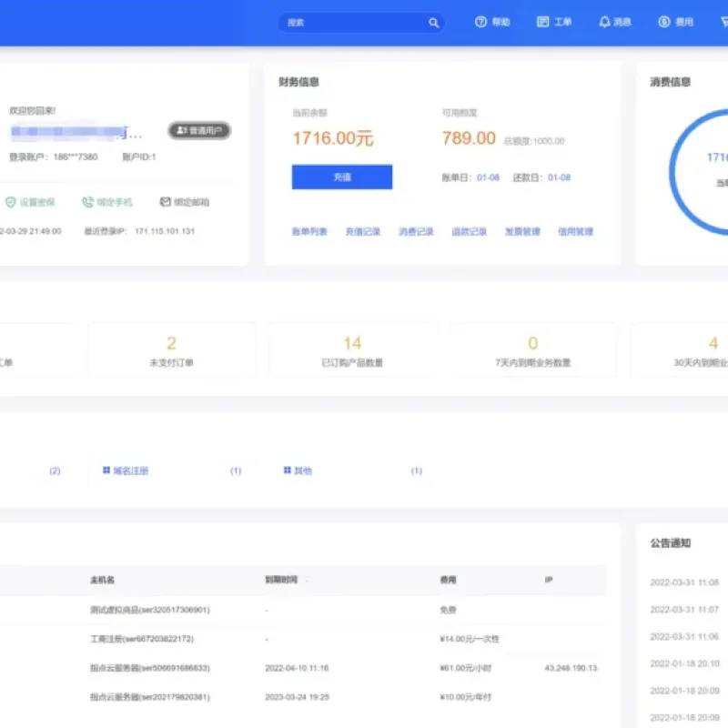This screenshot has height=728, width=728.
Task: Click the 绑定邮箱 text link
Action: 191,202
